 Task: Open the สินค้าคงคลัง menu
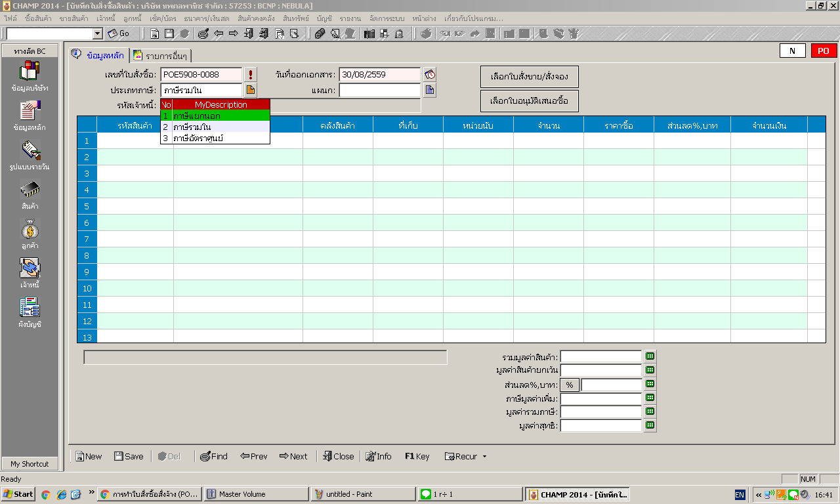tap(256, 18)
